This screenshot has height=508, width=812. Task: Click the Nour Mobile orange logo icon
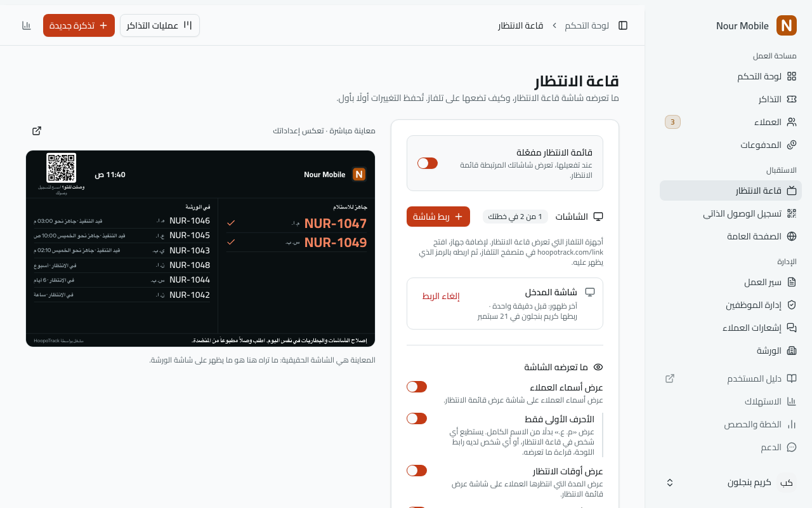[x=786, y=25]
